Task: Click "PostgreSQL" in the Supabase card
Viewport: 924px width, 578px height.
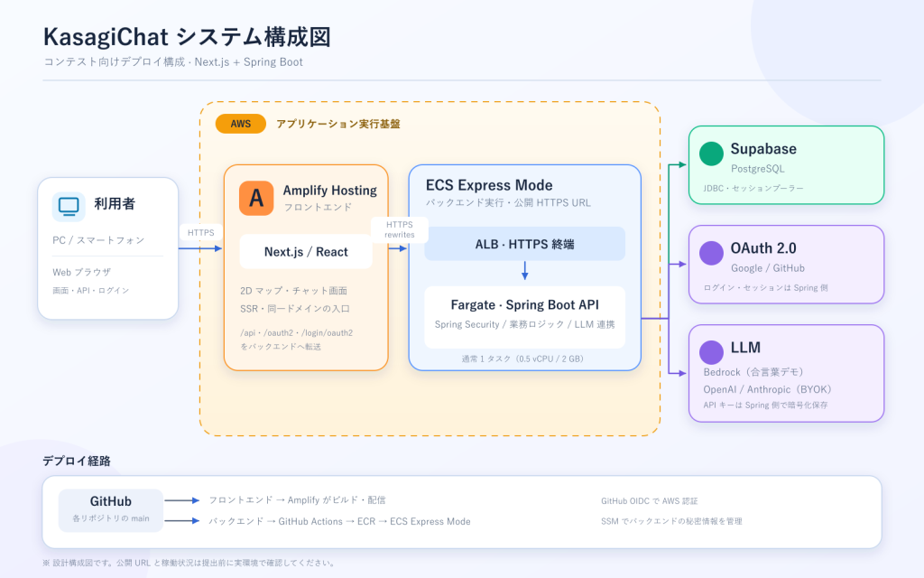Action: pyautogui.click(x=758, y=169)
